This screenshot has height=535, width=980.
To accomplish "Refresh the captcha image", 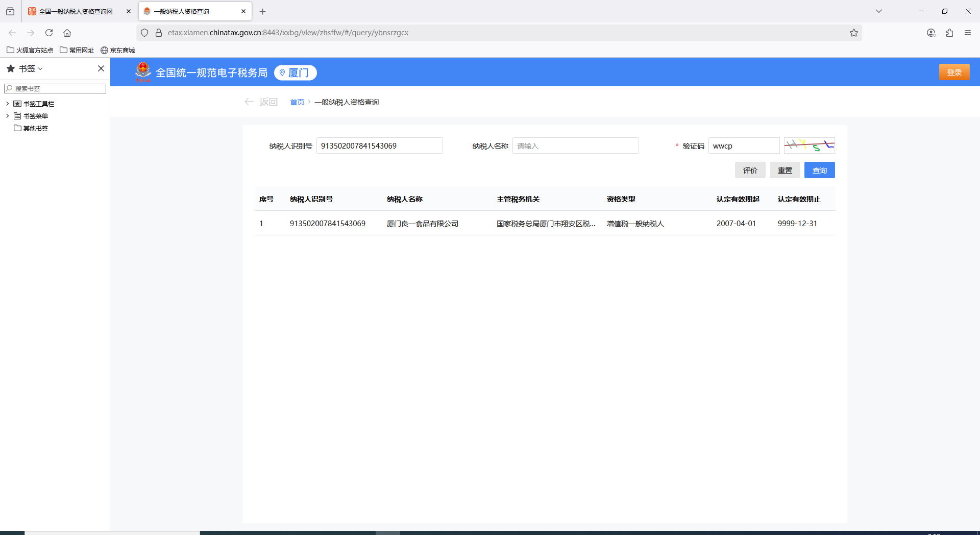I will point(809,145).
